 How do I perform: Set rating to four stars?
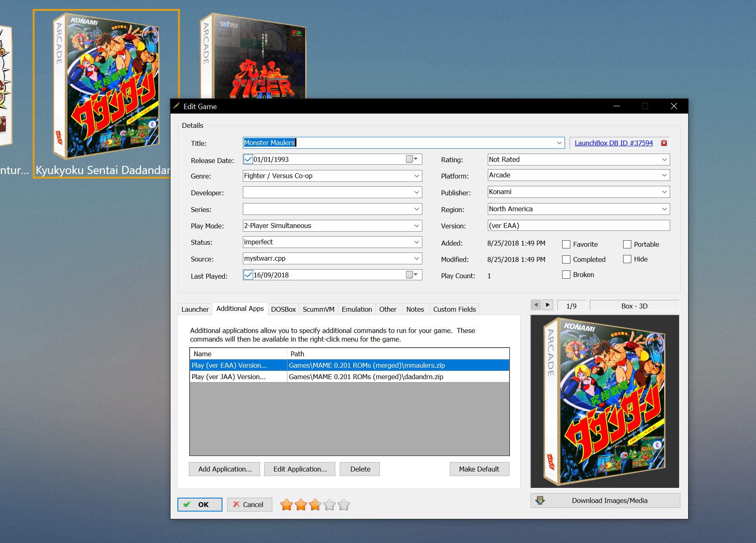click(330, 505)
